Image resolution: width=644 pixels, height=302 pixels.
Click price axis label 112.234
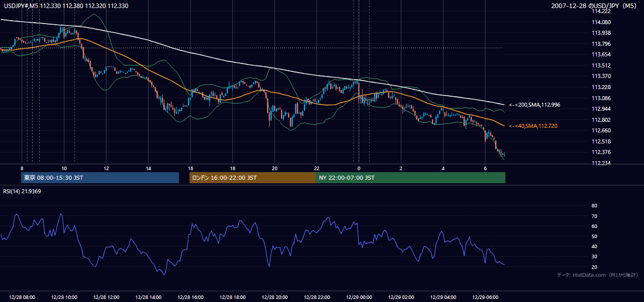click(601, 163)
